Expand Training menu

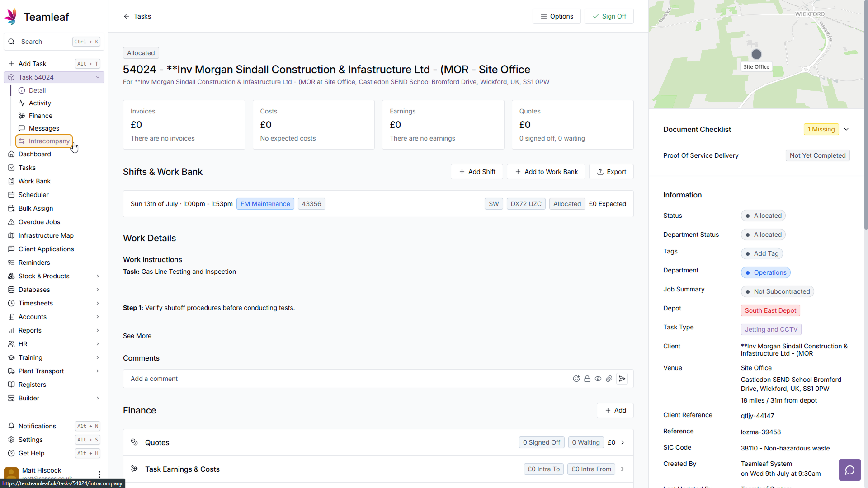coord(54,357)
